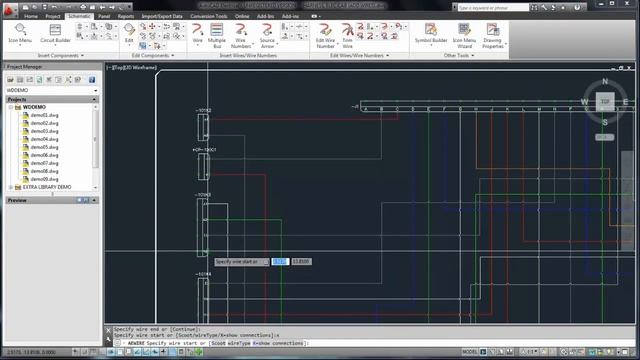The width and height of the screenshot is (640, 360).
Task: Launch the Symbol Builder
Action: pos(431,33)
